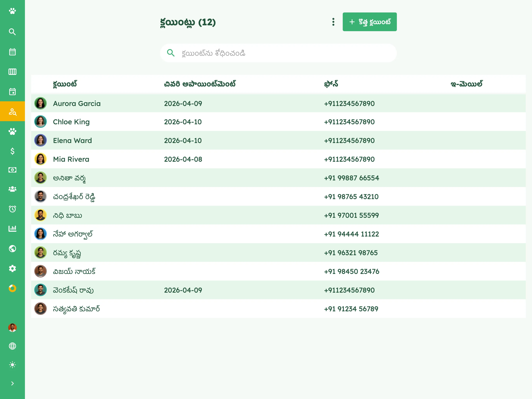Open the cash payment icon in sidebar
The image size is (532, 399).
click(x=12, y=170)
